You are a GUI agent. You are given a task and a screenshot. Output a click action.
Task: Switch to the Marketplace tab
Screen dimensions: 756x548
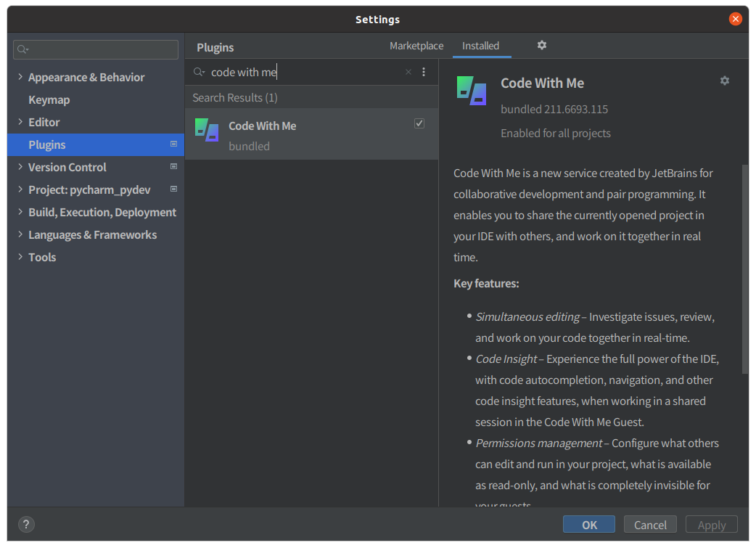coord(416,46)
